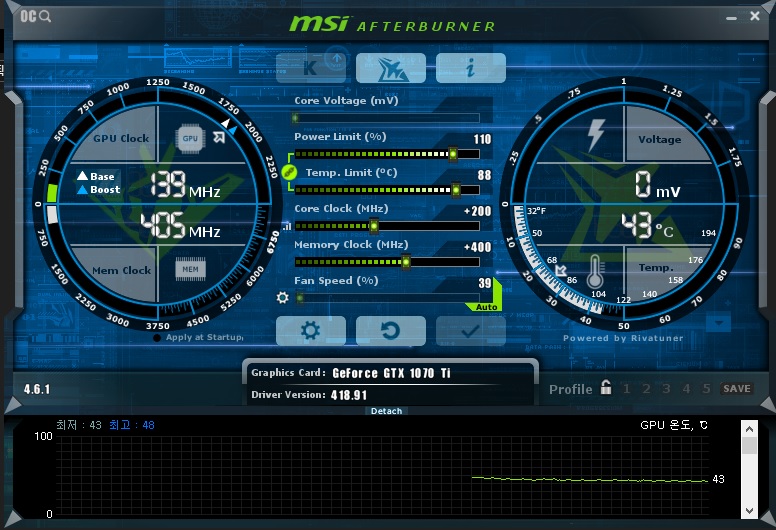Click the GPU chip icon
The image size is (776, 530).
[x=191, y=138]
